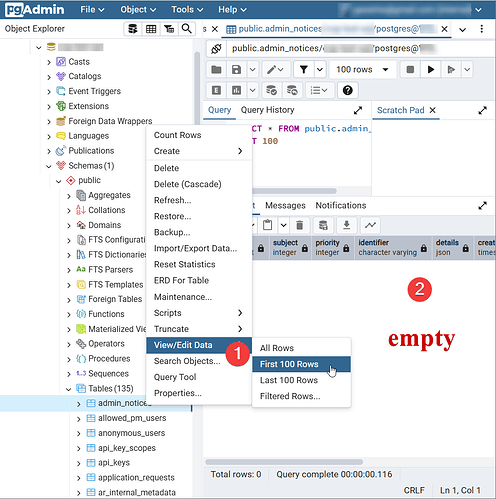The height and width of the screenshot is (499, 496).
Task: Choose Import/Export Data... menu entry
Action: click(x=199, y=248)
